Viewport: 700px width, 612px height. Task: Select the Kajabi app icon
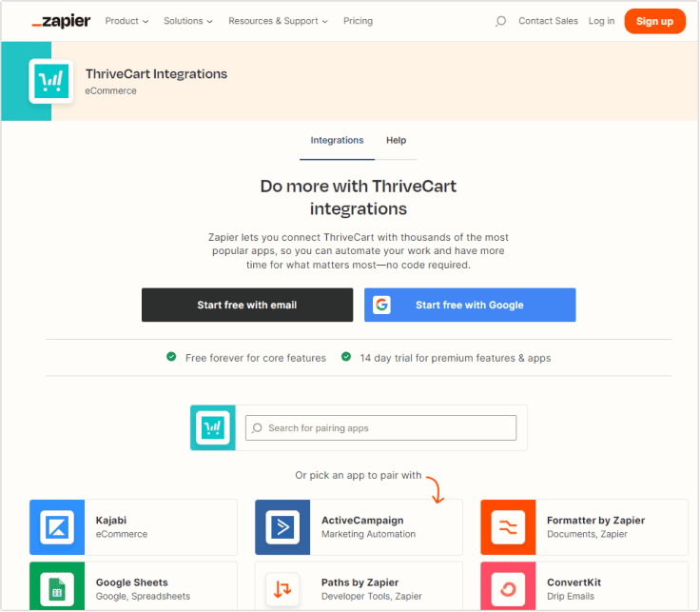pyautogui.click(x=57, y=527)
